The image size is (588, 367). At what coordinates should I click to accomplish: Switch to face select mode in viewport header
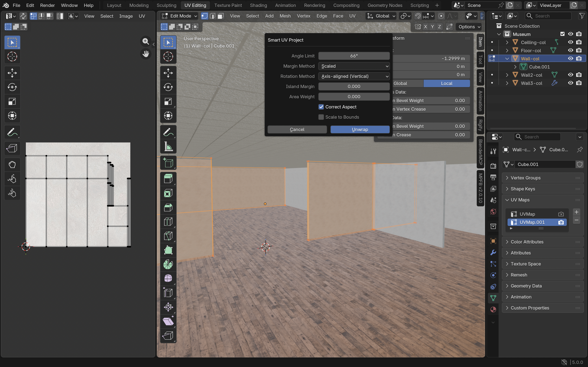coord(220,16)
